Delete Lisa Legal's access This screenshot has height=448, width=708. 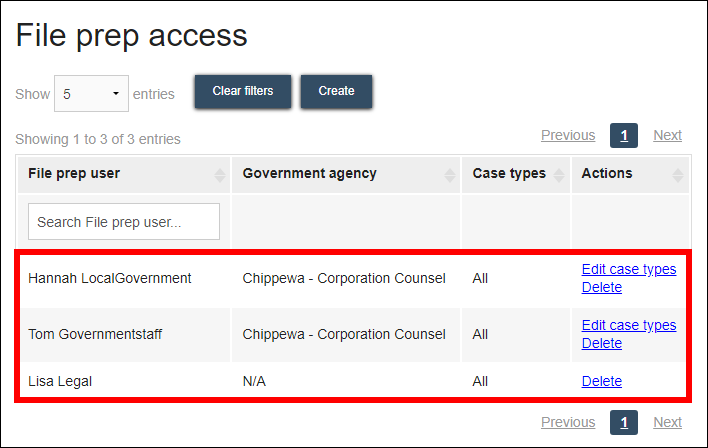tap(601, 381)
